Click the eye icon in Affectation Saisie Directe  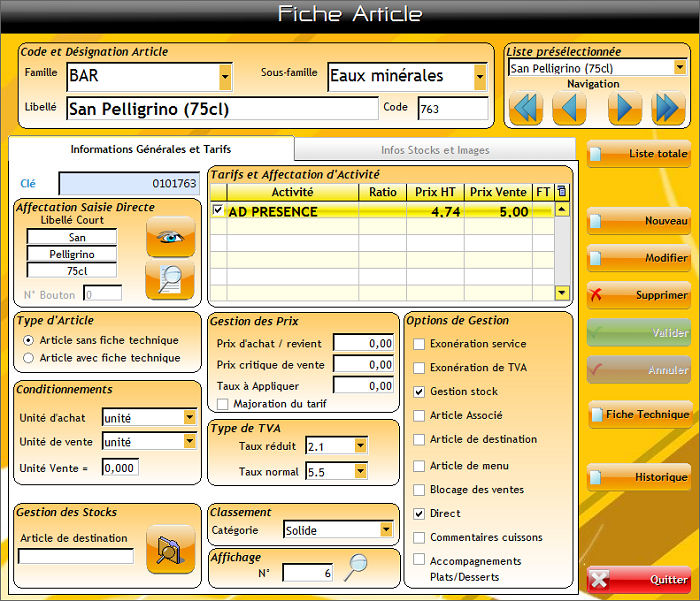(x=170, y=236)
